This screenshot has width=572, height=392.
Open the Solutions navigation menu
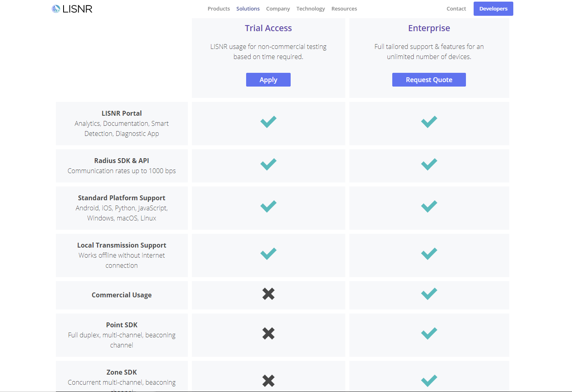tap(248, 9)
